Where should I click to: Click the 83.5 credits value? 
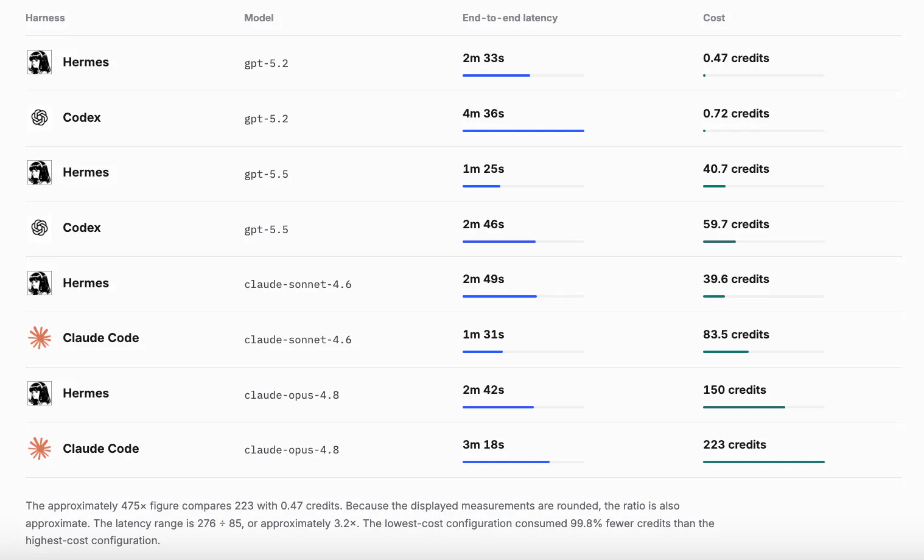pos(736,334)
